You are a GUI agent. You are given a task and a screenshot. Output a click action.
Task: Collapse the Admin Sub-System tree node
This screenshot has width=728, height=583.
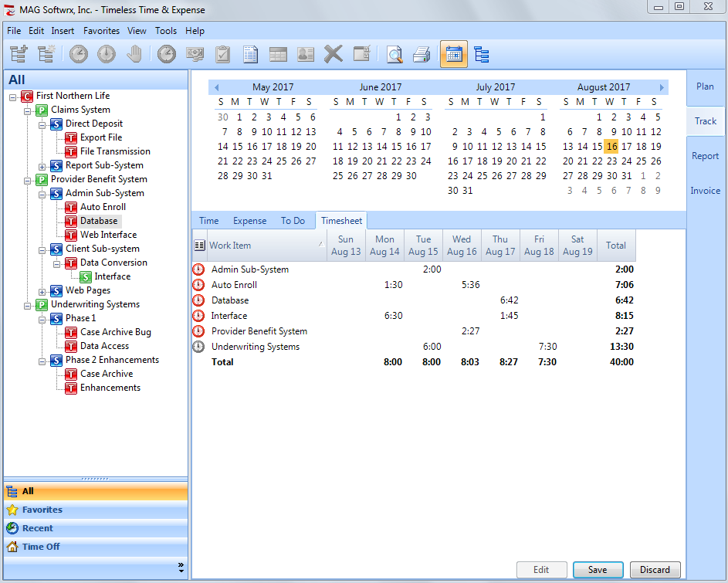pyautogui.click(x=42, y=195)
